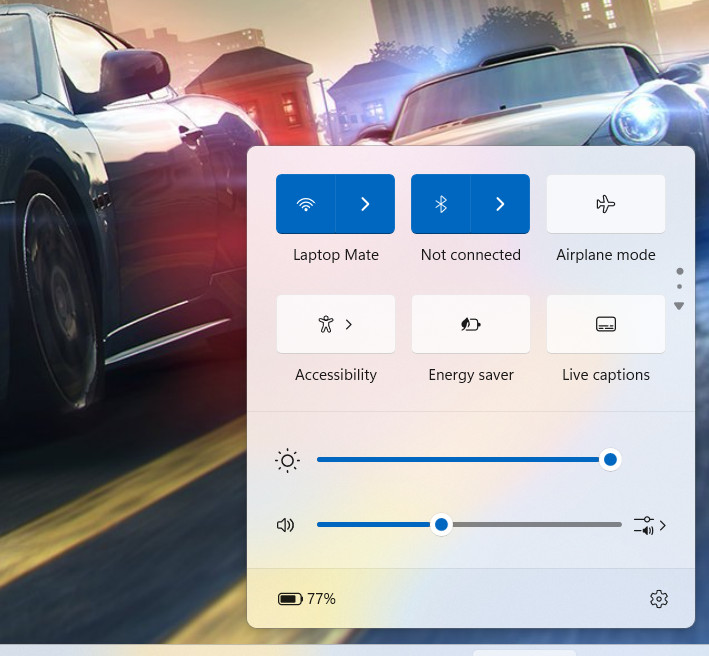
Task: Click the Airplane mode label
Action: click(606, 255)
